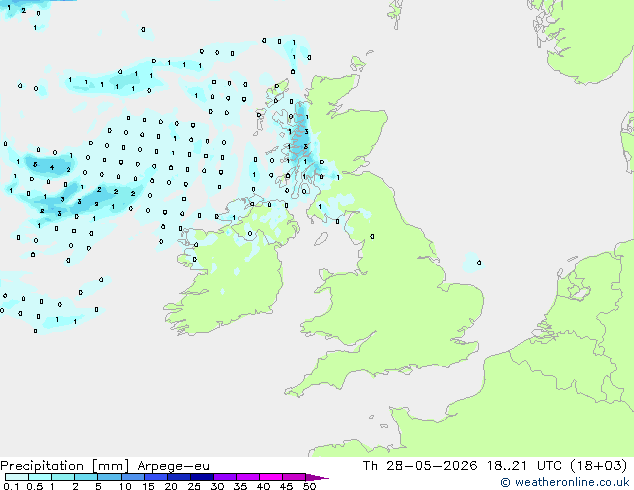
Task: Click the '(18+03)' forecast offset text
Action: pyautogui.click(x=598, y=466)
